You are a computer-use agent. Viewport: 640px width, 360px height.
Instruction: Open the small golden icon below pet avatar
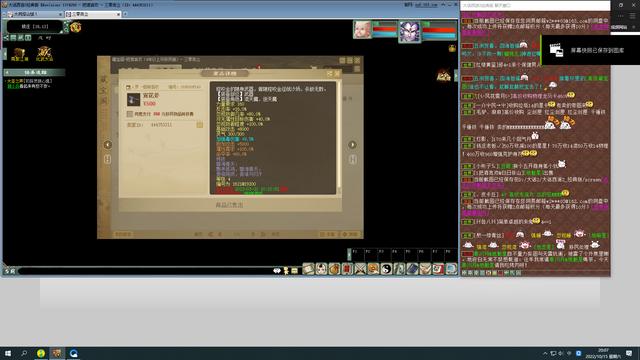pyautogui.click(x=452, y=49)
